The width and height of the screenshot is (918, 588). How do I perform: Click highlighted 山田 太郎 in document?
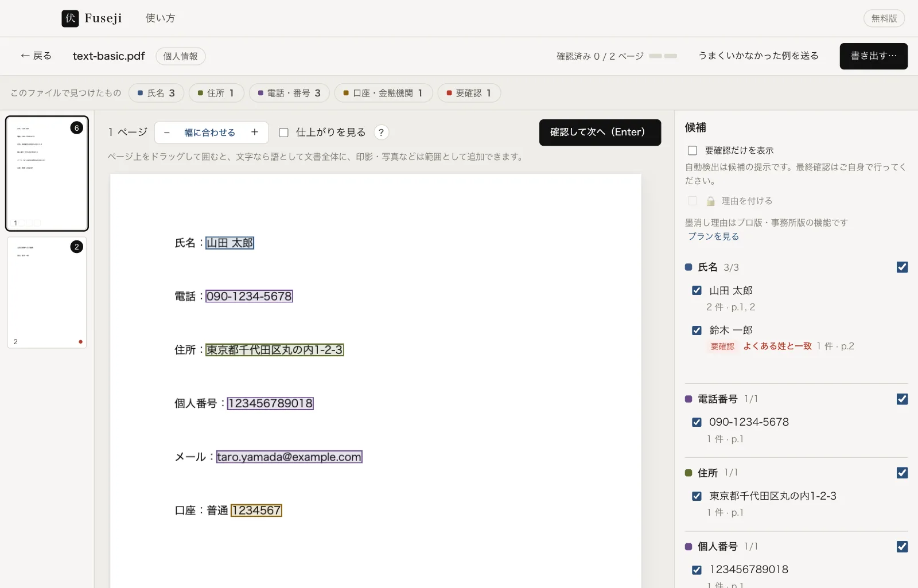230,243
